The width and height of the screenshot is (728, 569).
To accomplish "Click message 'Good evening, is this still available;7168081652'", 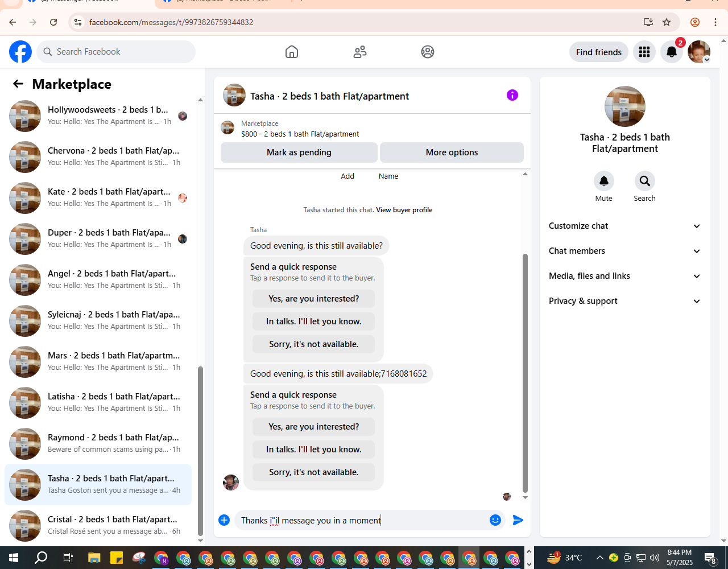I will point(338,374).
